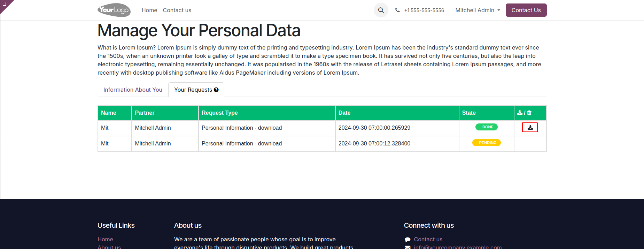The width and height of the screenshot is (644, 249).
Task: Click the yellow PENDING state badge
Action: click(487, 143)
